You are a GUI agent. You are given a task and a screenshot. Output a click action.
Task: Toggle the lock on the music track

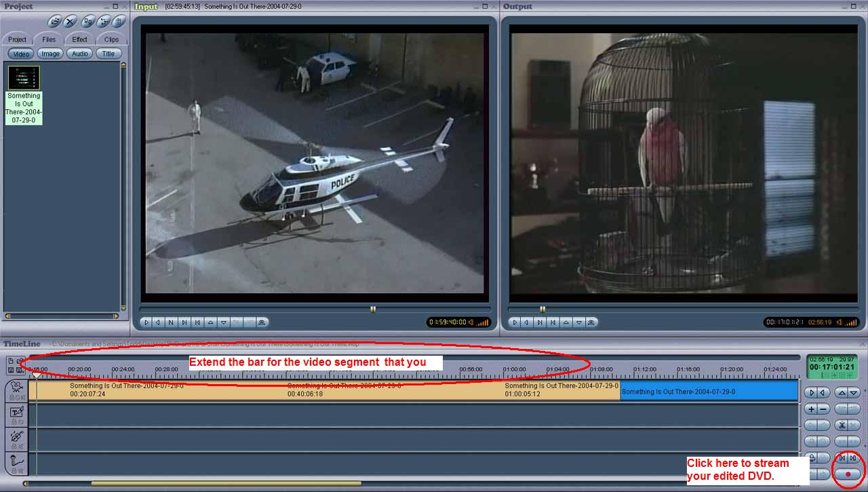click(13, 447)
